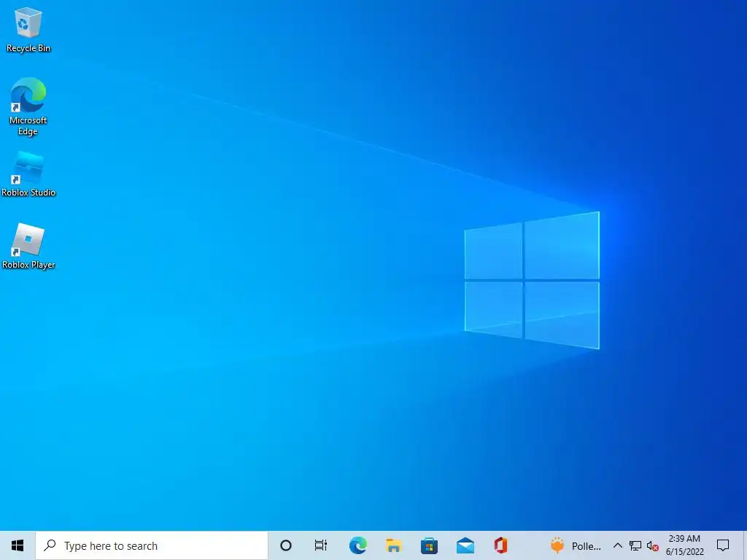Click the muted volume tray icon

coord(653,545)
